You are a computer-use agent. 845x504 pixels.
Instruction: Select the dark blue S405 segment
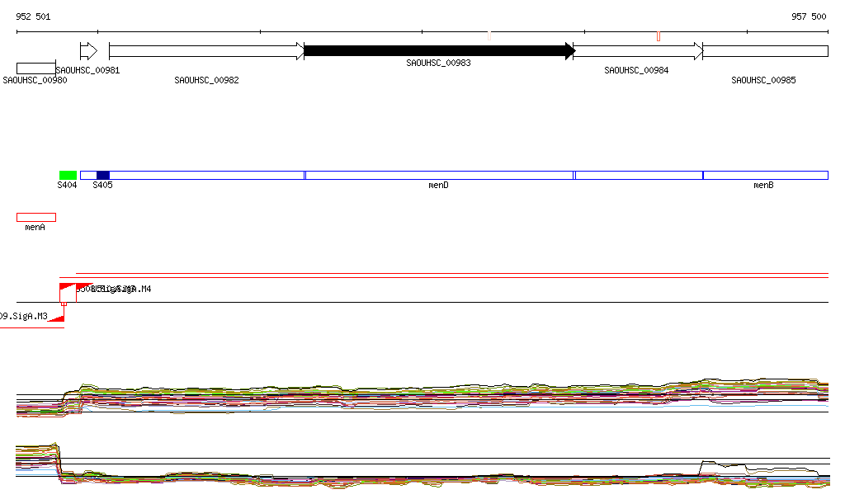tap(103, 175)
